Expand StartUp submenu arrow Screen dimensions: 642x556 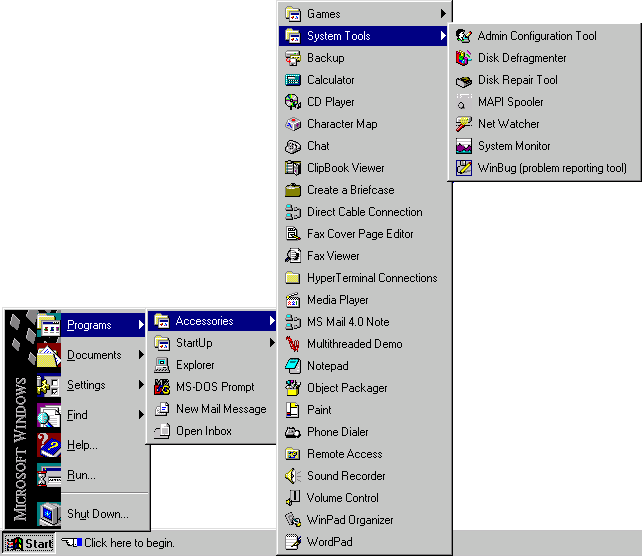coord(272,343)
